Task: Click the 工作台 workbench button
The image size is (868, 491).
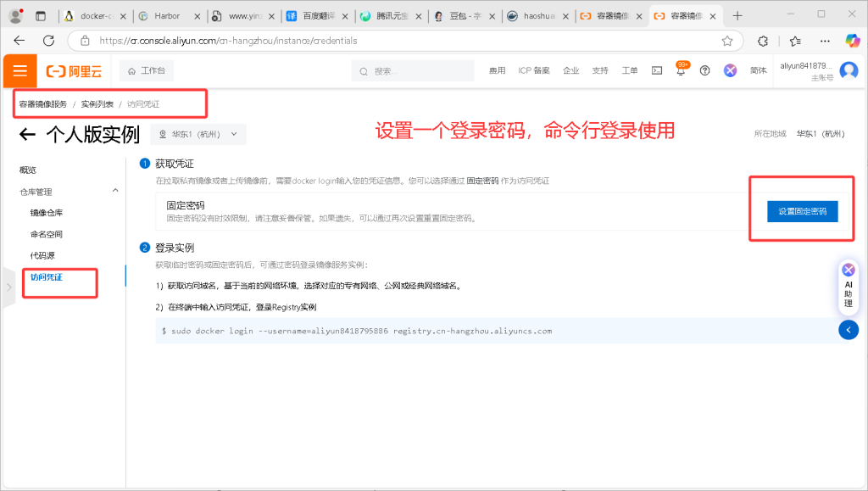Action: pyautogui.click(x=147, y=71)
